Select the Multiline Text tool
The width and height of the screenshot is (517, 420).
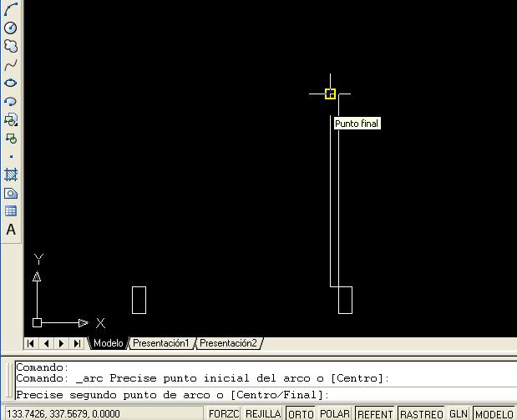tap(11, 230)
